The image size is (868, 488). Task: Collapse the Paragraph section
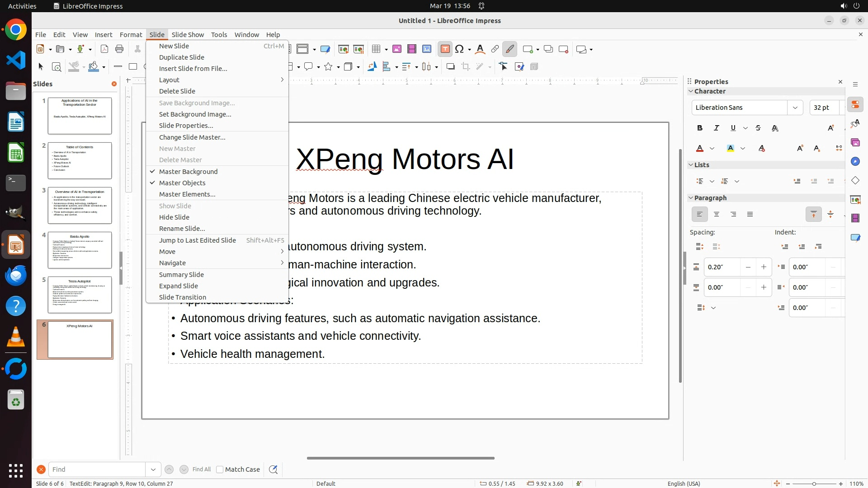pos(691,198)
